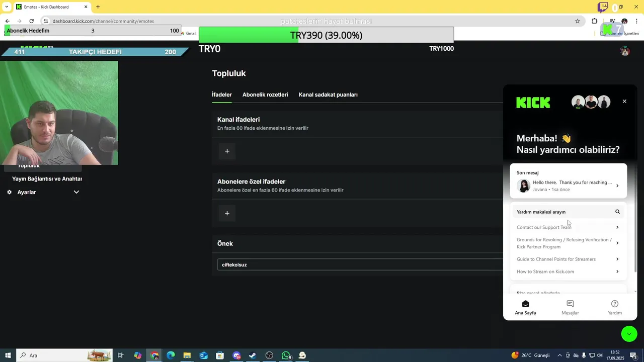The height and width of the screenshot is (362, 644).
Task: Open recent message from Jovana
Action: 569,181
